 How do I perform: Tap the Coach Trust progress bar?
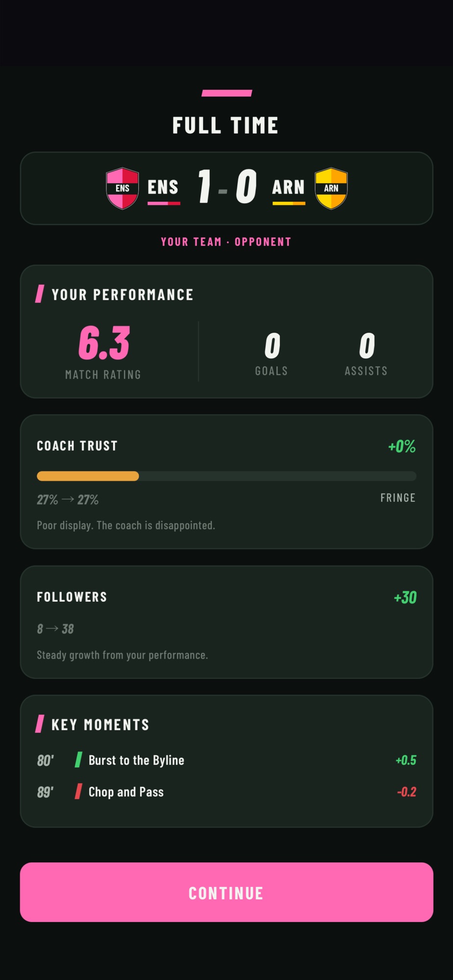tap(226, 476)
